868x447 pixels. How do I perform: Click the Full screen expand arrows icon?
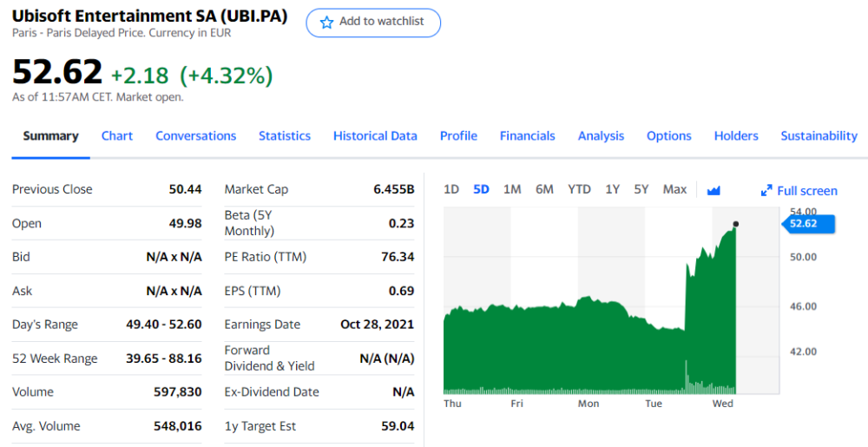766,191
